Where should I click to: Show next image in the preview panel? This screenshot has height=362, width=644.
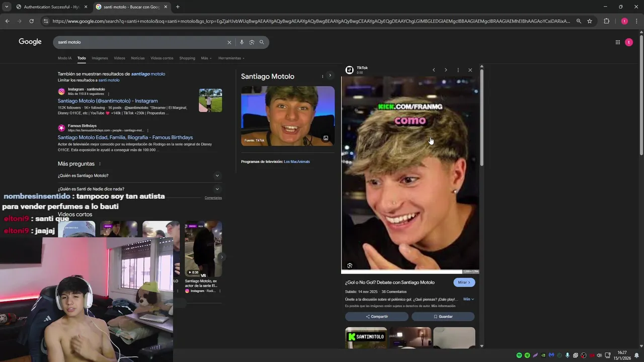(446, 70)
